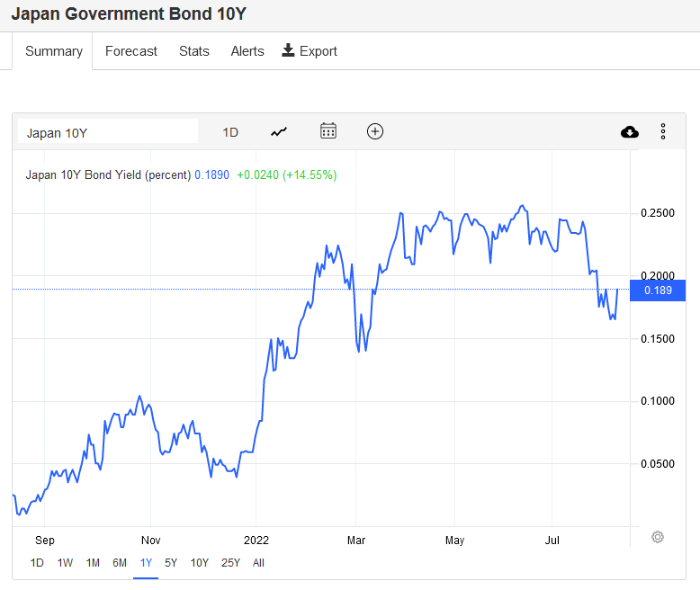
Task: Click the Japan 10Y symbol field
Action: point(108,132)
